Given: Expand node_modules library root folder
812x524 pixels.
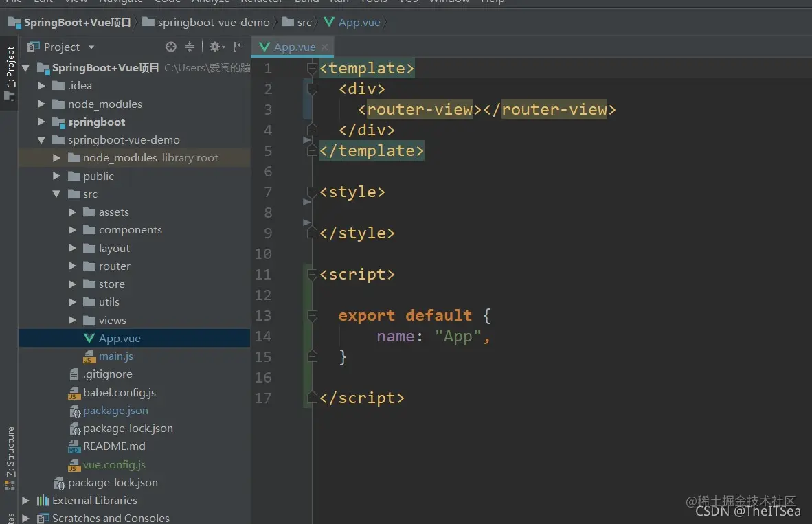Looking at the screenshot, I should tap(56, 157).
